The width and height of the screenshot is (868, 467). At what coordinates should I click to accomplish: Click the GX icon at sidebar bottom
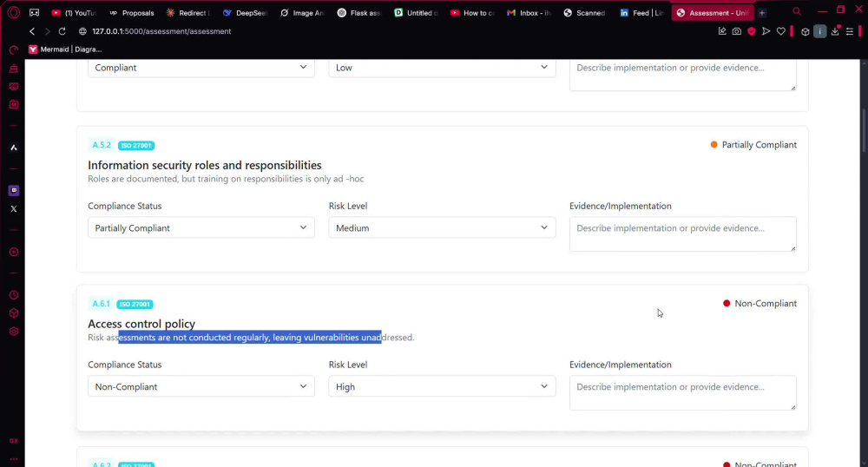pyautogui.click(x=14, y=441)
